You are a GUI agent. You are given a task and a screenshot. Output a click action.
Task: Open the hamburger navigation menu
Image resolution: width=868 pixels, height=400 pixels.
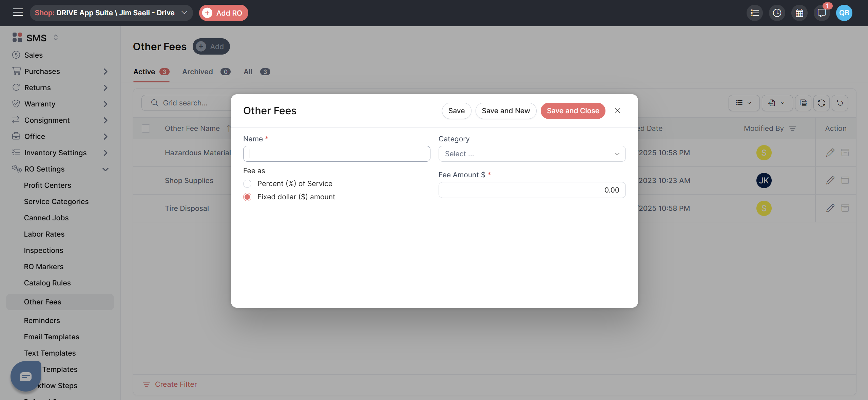click(x=18, y=13)
